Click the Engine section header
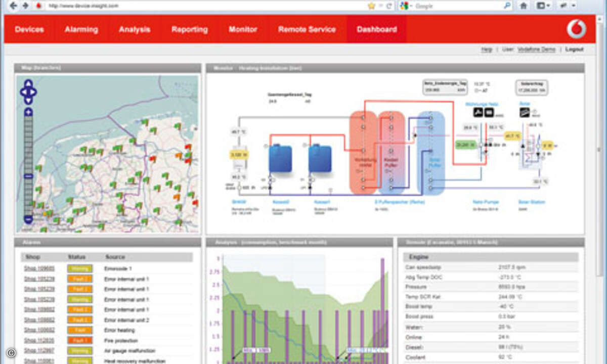This screenshot has width=607, height=364. 491,257
